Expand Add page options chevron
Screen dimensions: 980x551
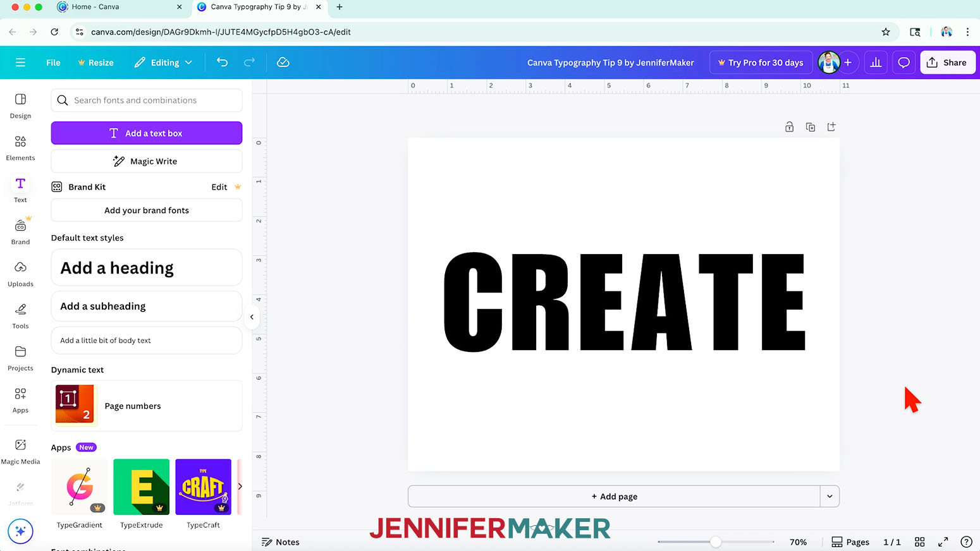click(830, 497)
